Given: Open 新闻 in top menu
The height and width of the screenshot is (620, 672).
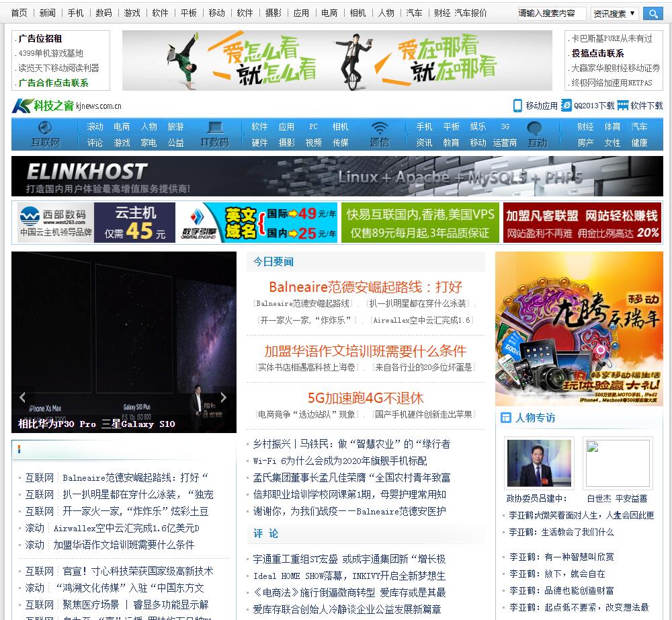Looking at the screenshot, I should click(47, 13).
